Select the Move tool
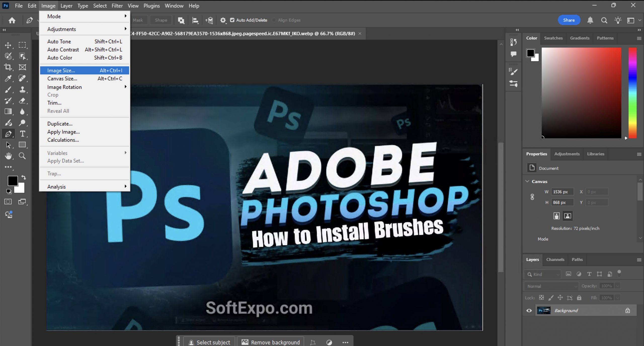This screenshot has width=644, height=346. click(x=8, y=45)
